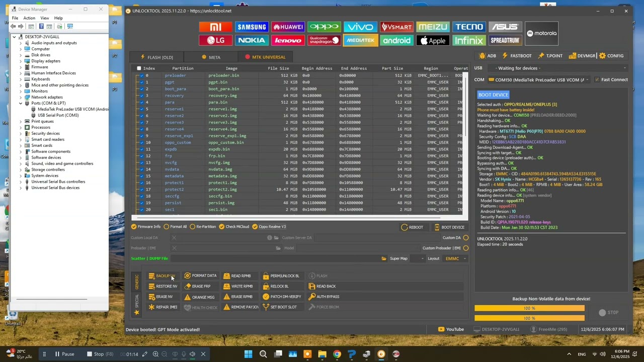Click the lower 100% progress bar

[x=529, y=318]
